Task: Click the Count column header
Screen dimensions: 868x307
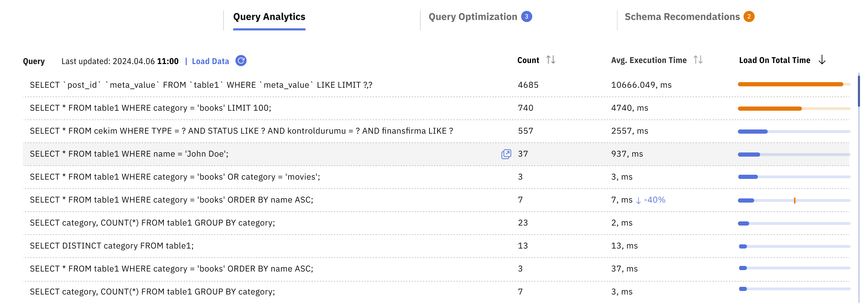Action: (528, 60)
